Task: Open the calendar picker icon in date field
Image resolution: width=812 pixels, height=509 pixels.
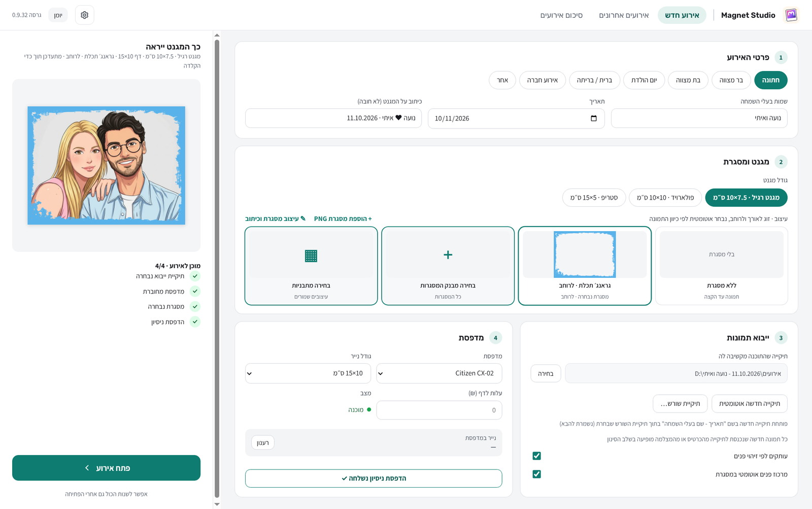Action: [x=594, y=118]
